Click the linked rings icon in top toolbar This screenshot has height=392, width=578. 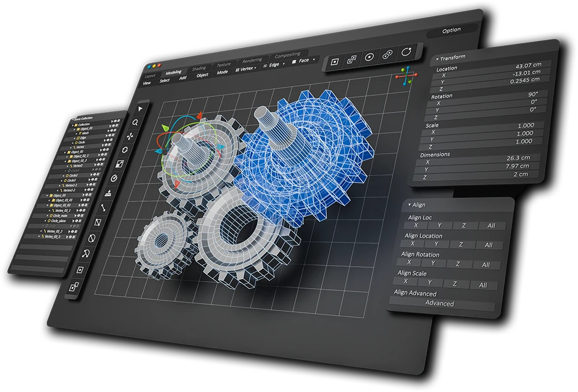point(388,55)
